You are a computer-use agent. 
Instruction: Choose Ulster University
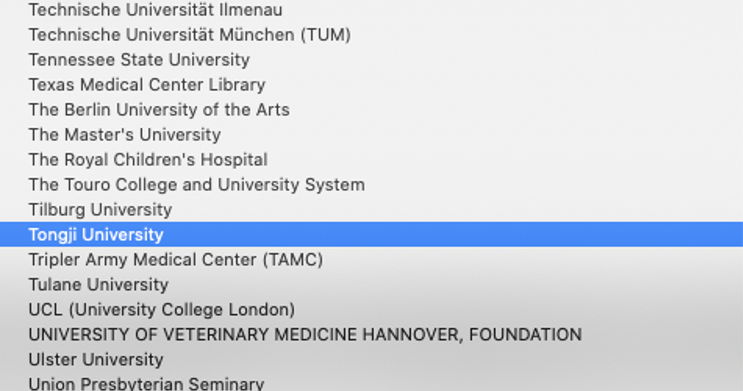pyautogui.click(x=372, y=360)
